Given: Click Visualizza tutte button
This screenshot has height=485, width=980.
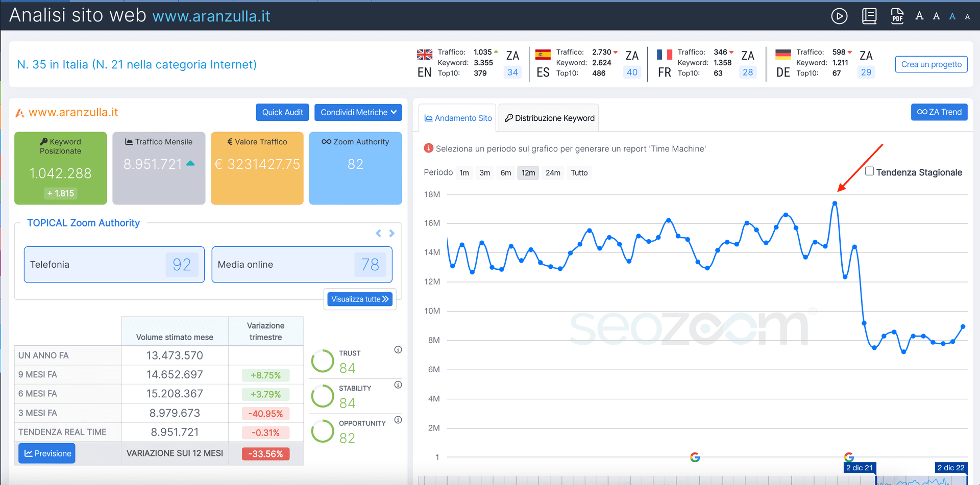Looking at the screenshot, I should pos(360,299).
